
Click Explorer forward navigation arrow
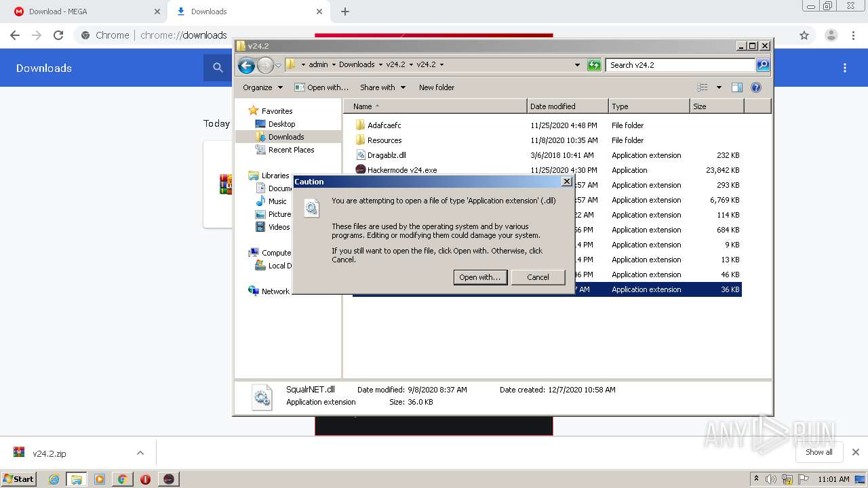pyautogui.click(x=265, y=65)
